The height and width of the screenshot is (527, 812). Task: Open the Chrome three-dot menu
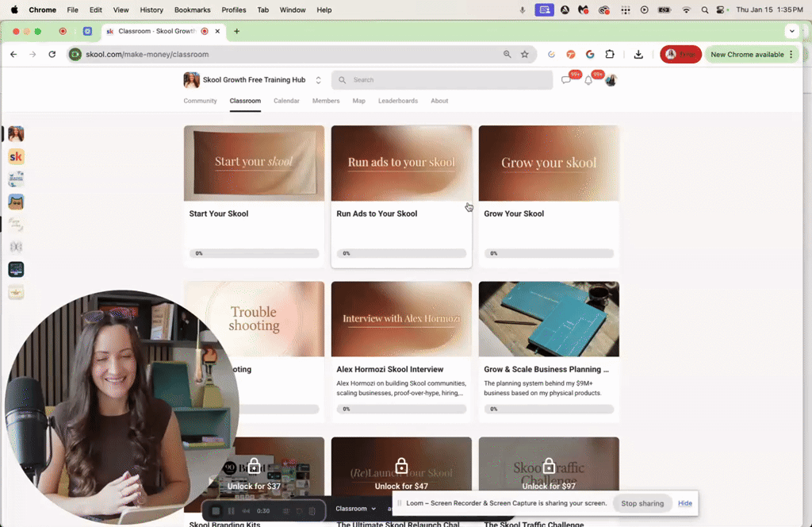click(x=791, y=54)
